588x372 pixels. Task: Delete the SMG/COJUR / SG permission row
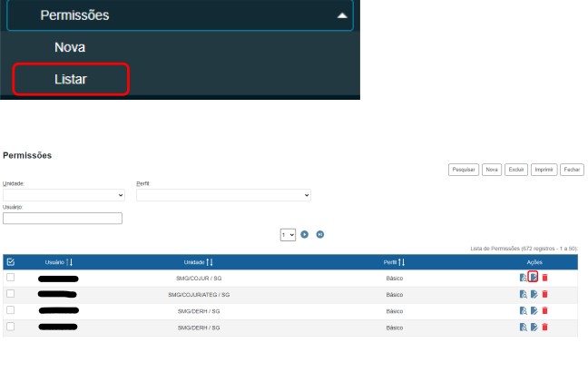pos(544,278)
